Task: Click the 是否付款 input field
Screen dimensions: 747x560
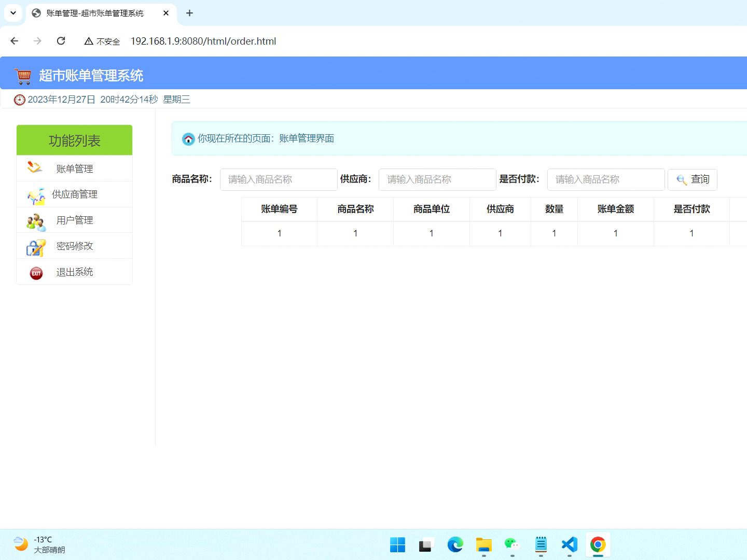Action: tap(606, 179)
